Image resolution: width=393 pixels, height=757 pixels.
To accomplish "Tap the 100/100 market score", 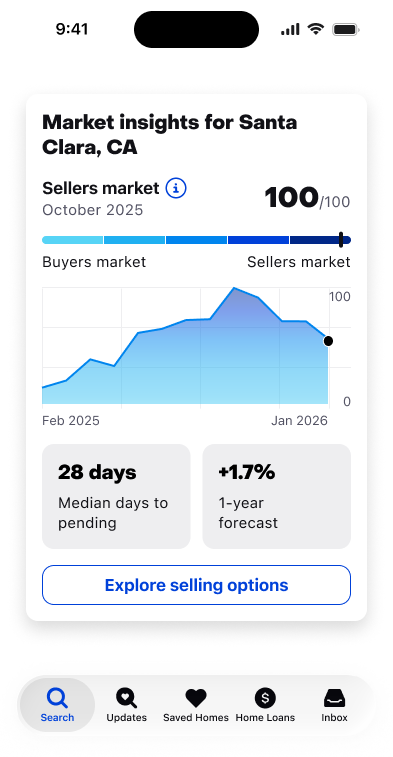I will (307, 198).
